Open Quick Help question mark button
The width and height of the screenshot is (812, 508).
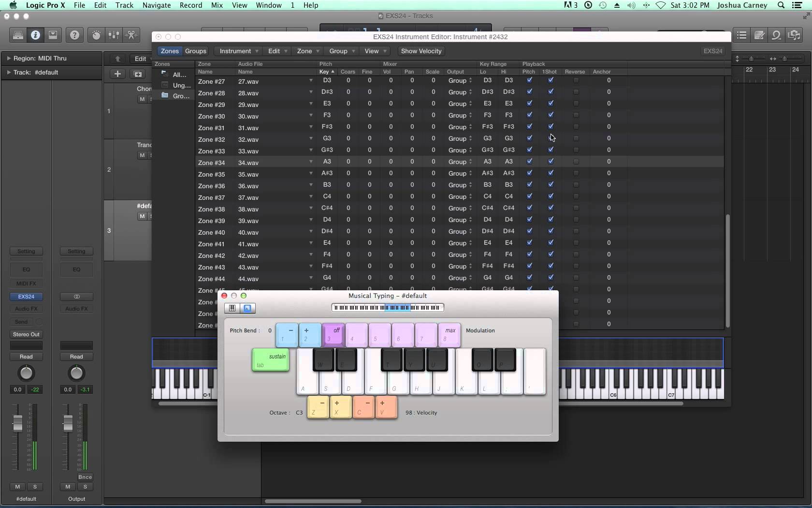click(x=74, y=35)
